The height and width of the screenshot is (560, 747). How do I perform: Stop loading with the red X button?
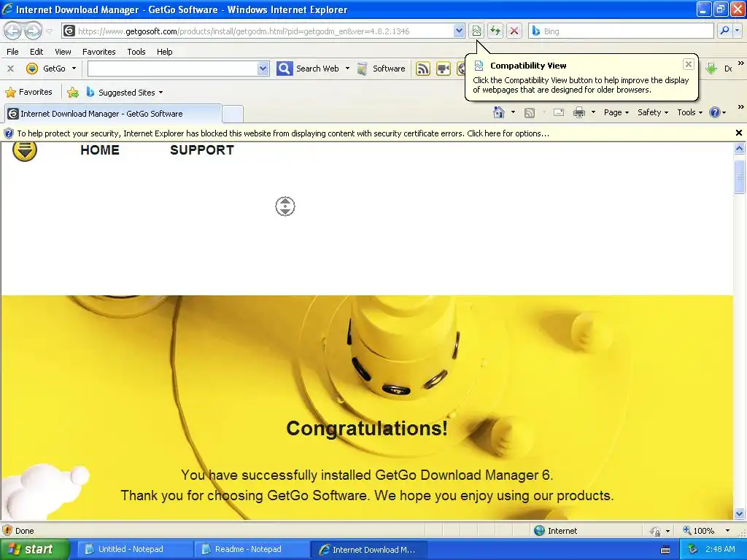(x=514, y=31)
